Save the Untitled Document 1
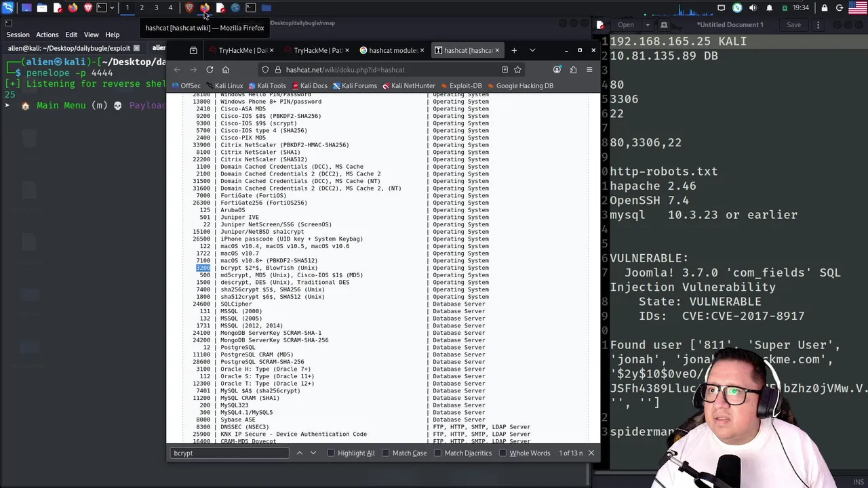868x488 pixels. (793, 25)
